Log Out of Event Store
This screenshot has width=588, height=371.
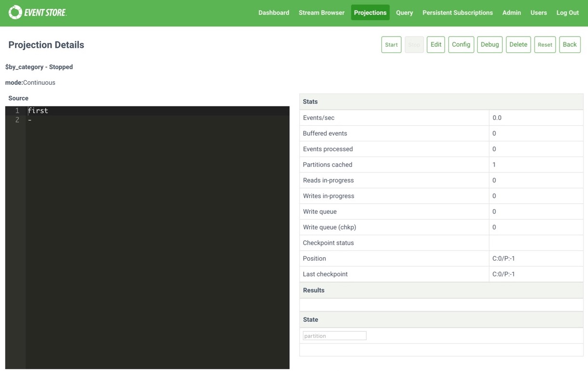coord(567,13)
